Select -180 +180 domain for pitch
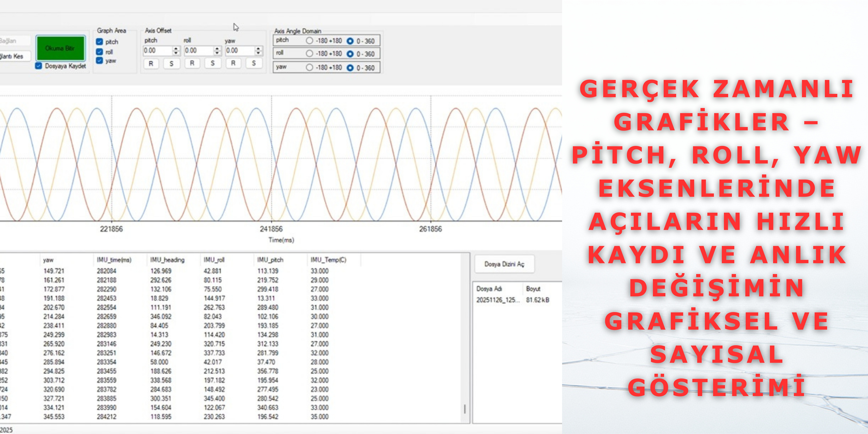 (309, 41)
